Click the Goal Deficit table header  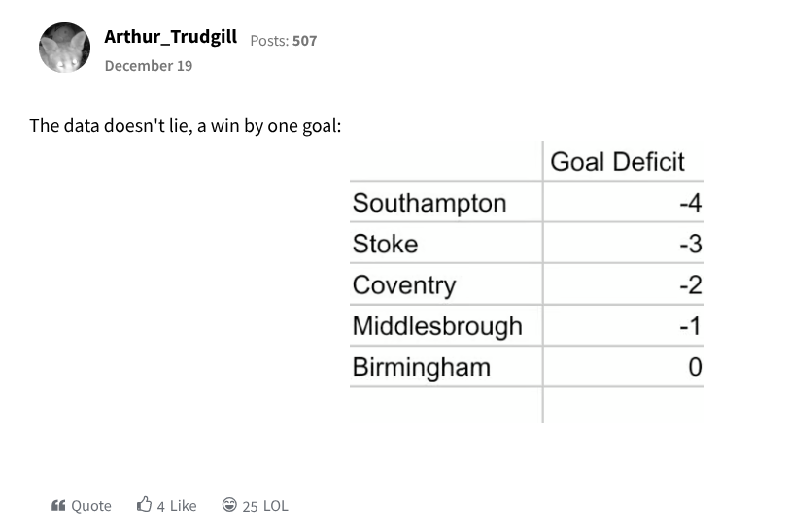pos(617,162)
